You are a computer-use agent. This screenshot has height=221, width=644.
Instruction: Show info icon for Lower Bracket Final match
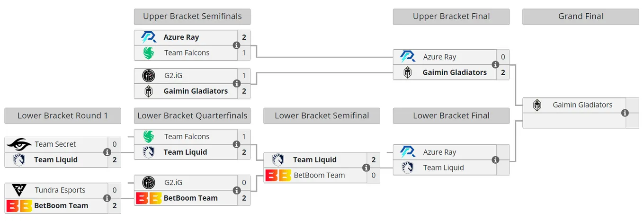pyautogui.click(x=495, y=160)
